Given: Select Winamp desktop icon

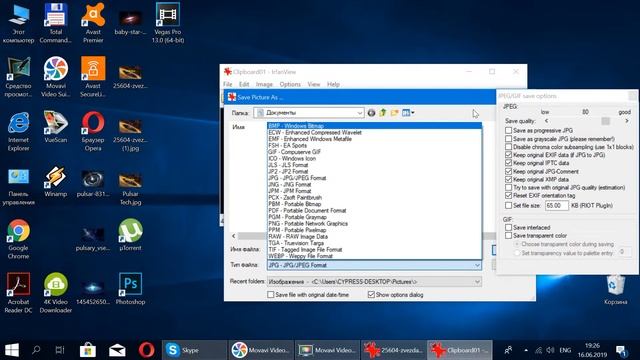Looking at the screenshot, I should (x=56, y=182).
